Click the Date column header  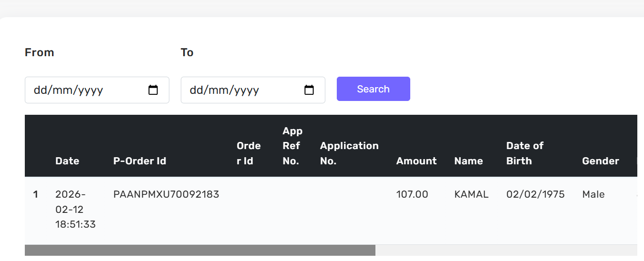coord(67,161)
